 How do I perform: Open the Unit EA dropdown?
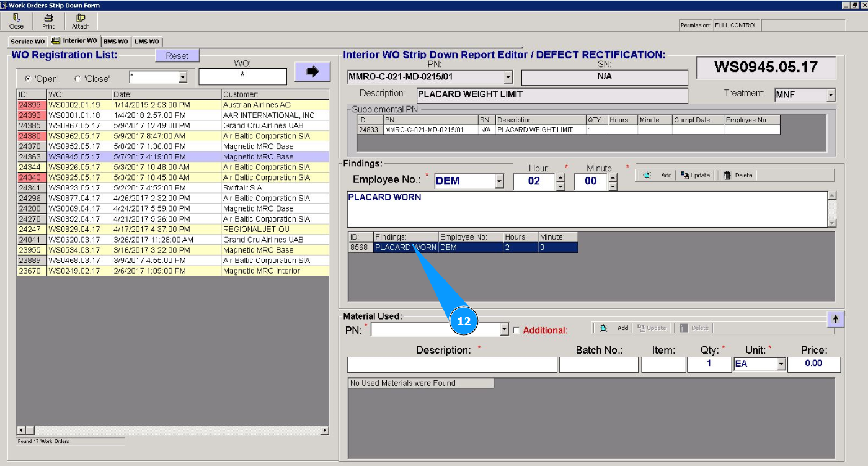[781, 364]
